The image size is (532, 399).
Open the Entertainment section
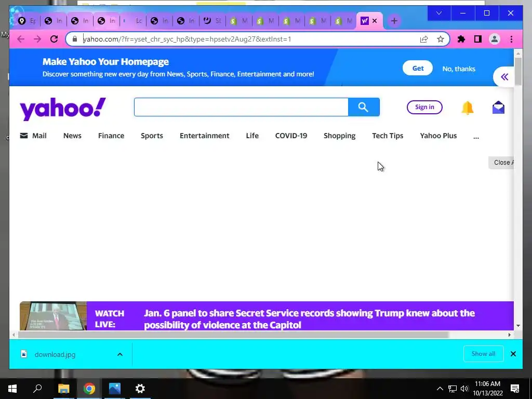pos(204,136)
